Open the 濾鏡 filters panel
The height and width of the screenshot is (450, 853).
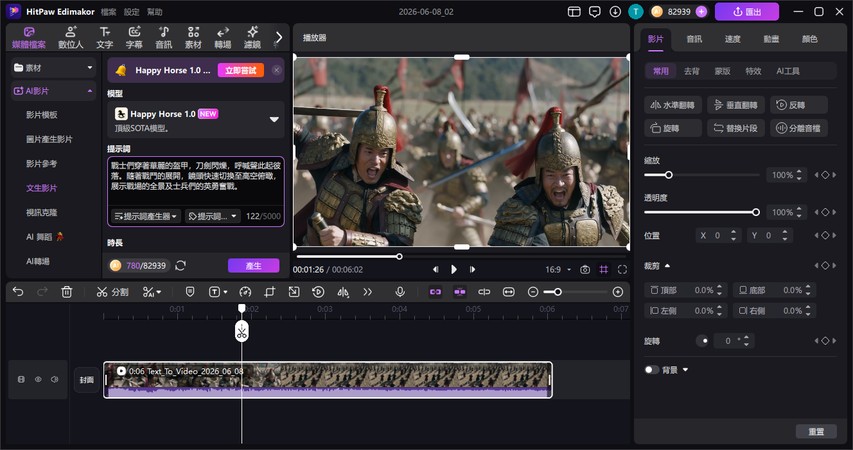coord(252,38)
